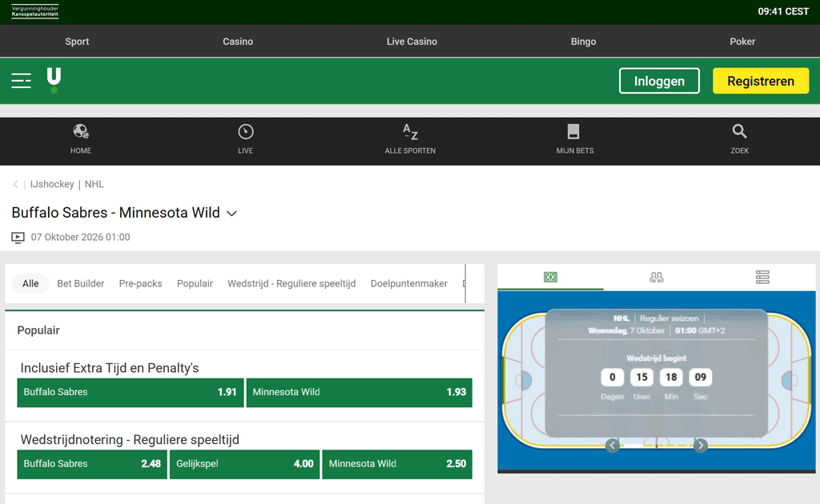
Task: Click Inclusief Extra Tijd en Penalty's heading
Action: tap(110, 368)
